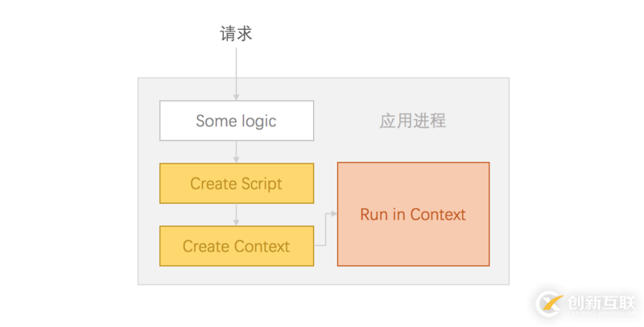The image size is (644, 327).
Task: Select the yellow Create Script box
Action: point(236,184)
